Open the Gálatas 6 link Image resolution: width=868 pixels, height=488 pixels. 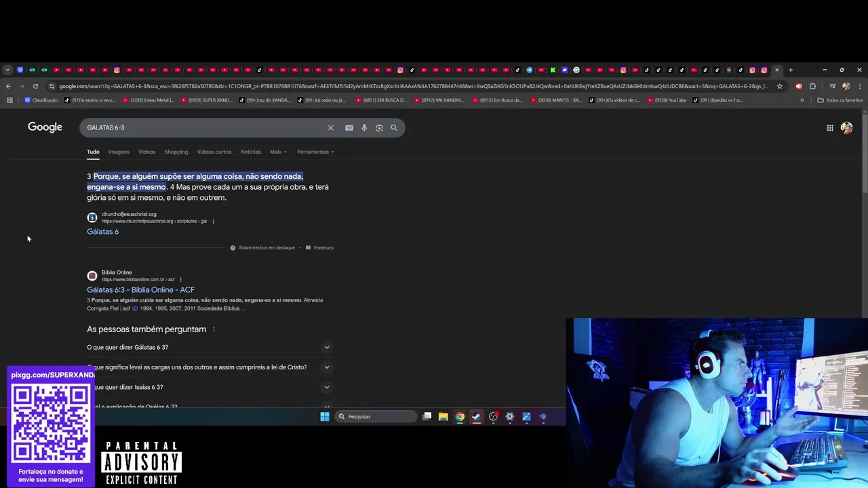pyautogui.click(x=102, y=232)
